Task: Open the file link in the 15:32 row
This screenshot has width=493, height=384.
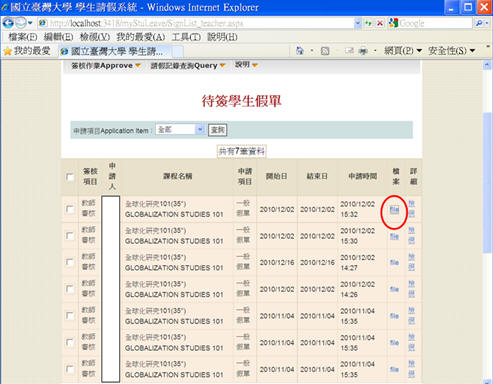Action: pyautogui.click(x=394, y=210)
